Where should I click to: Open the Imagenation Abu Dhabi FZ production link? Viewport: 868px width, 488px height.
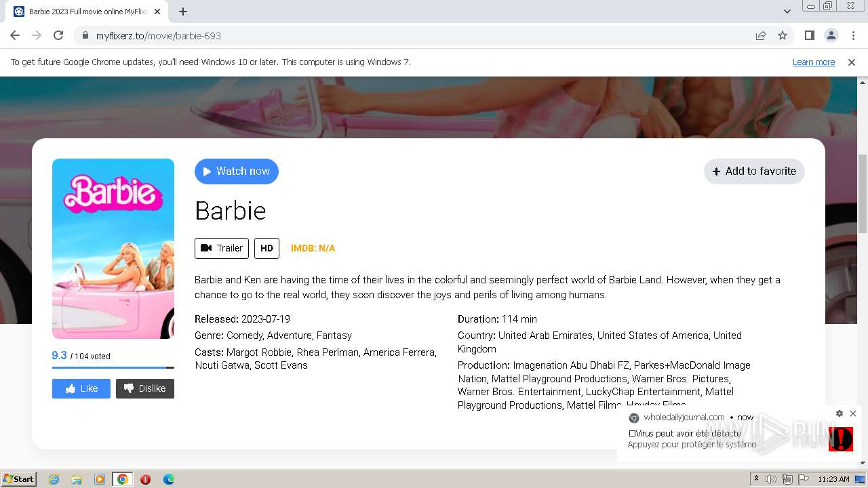tap(572, 365)
